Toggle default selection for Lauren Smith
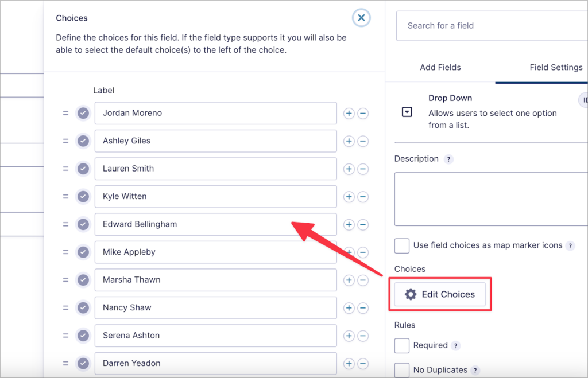This screenshot has width=588, height=378. pyautogui.click(x=83, y=169)
